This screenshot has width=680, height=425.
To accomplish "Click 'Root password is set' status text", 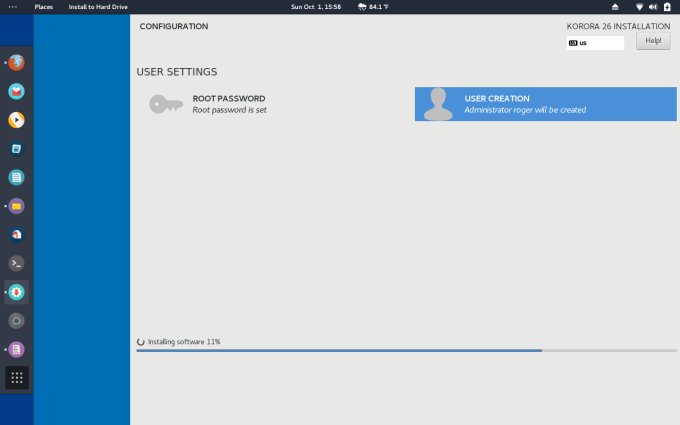I will pos(229,110).
